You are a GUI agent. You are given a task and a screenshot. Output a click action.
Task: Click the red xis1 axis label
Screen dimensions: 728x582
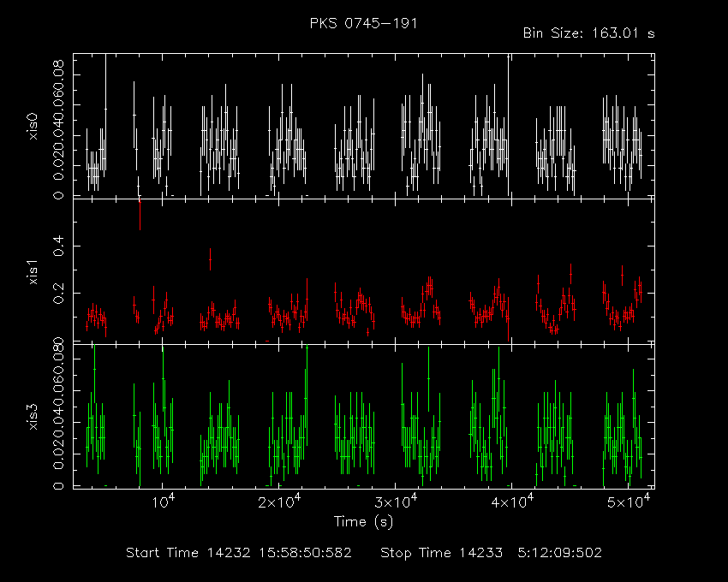click(x=33, y=272)
